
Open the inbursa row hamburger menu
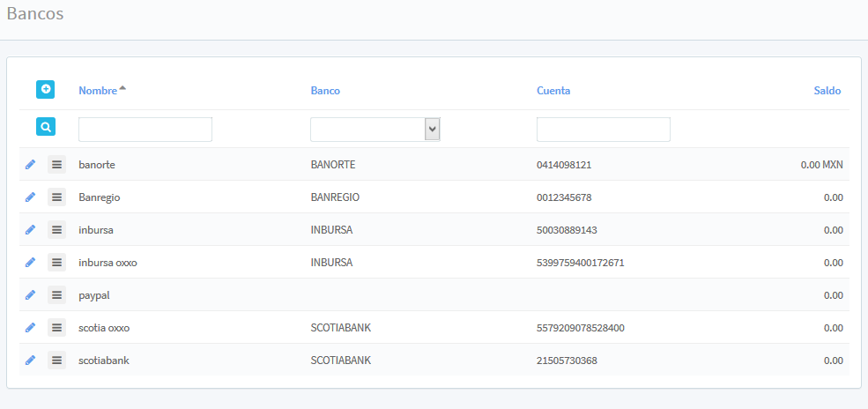[56, 230]
